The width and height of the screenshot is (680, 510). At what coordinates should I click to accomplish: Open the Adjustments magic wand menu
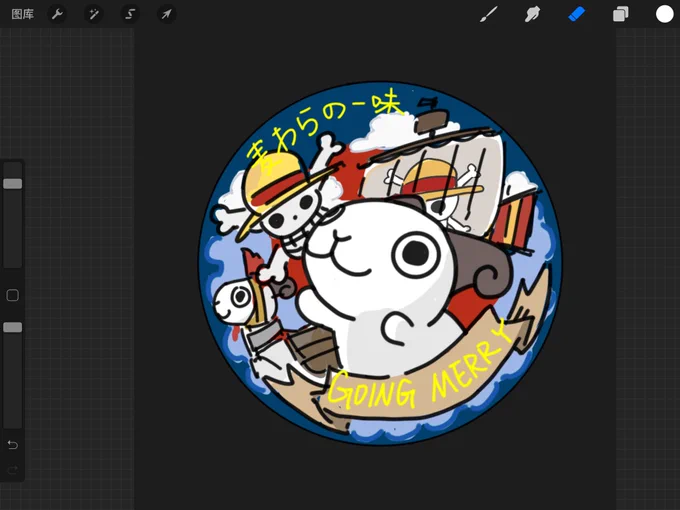[x=94, y=14]
